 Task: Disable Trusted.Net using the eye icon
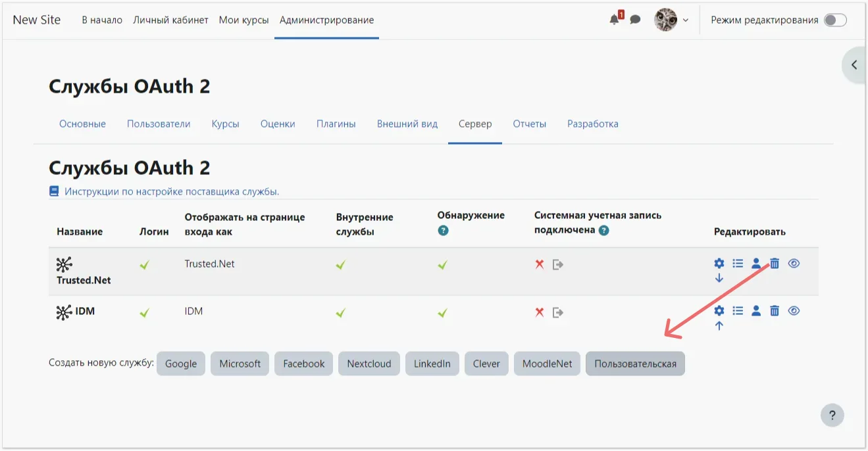pyautogui.click(x=794, y=263)
